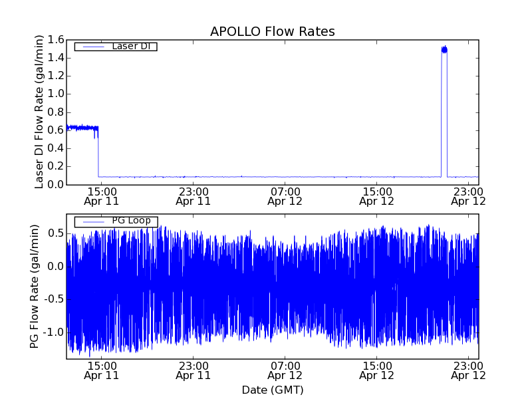The width and height of the screenshot is (532, 399).
Task: Click "15:00 Apr 12" under the Laser DI plot
Action: (x=376, y=197)
